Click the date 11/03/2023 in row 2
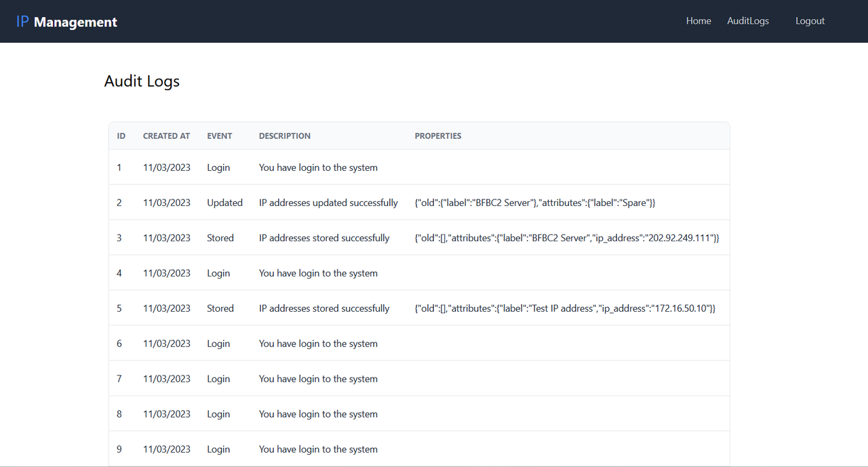The height and width of the screenshot is (467, 868). (x=167, y=203)
